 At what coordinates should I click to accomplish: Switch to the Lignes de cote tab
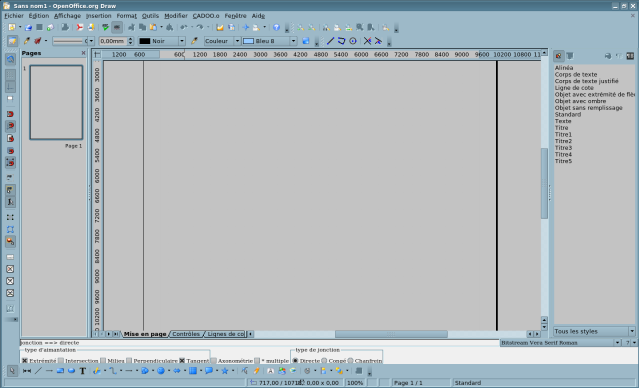(x=225, y=334)
